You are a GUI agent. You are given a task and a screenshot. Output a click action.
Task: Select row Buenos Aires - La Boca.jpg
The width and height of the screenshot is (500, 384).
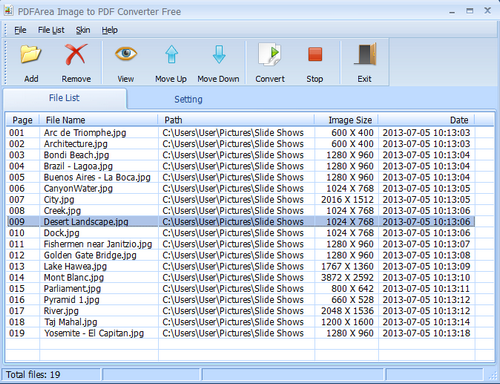241,177
